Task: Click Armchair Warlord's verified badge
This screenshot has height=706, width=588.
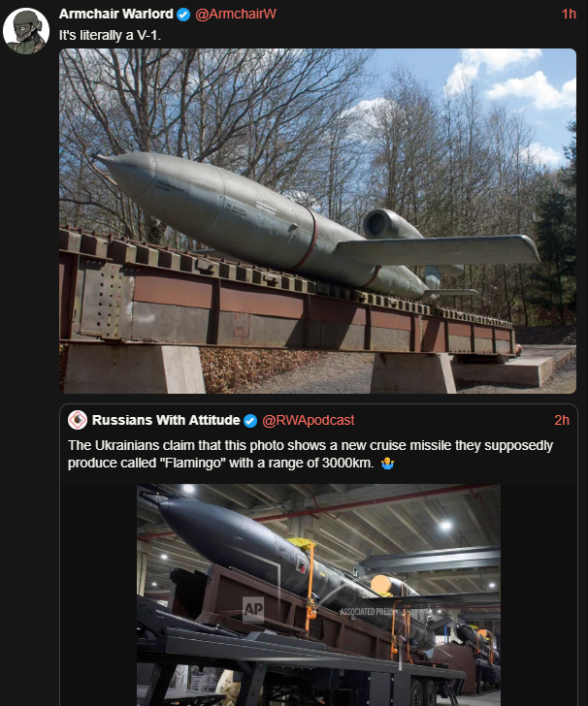Action: pyautogui.click(x=183, y=15)
